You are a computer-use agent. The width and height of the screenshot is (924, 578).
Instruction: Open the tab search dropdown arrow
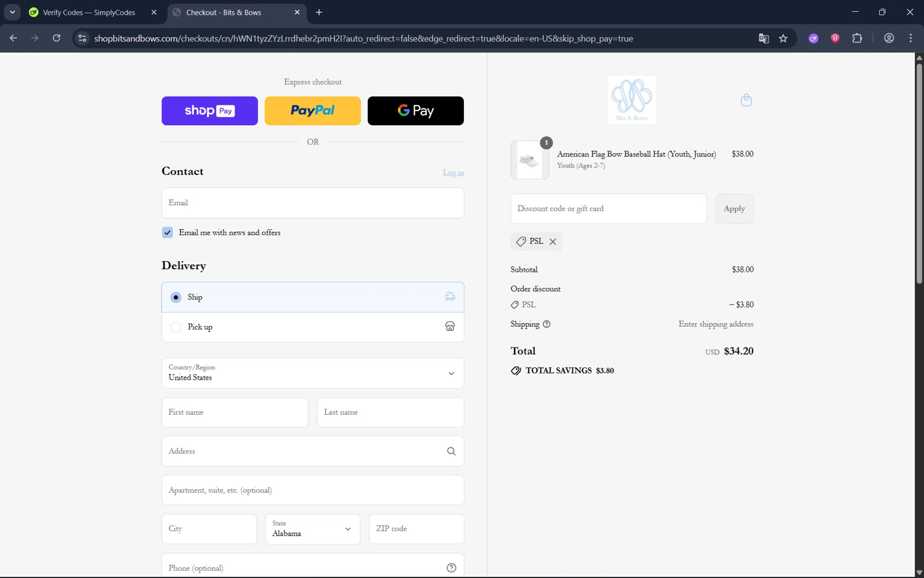[x=12, y=12]
